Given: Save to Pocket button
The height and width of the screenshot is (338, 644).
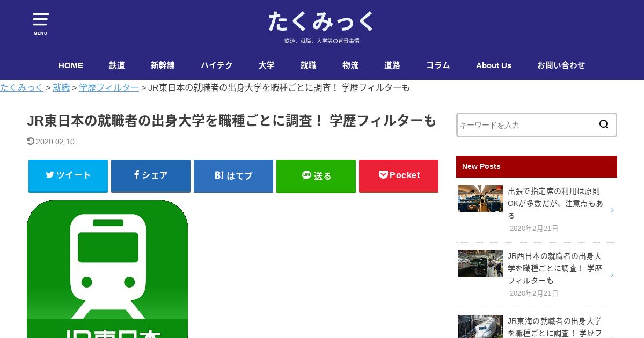Looking at the screenshot, I should [399, 175].
